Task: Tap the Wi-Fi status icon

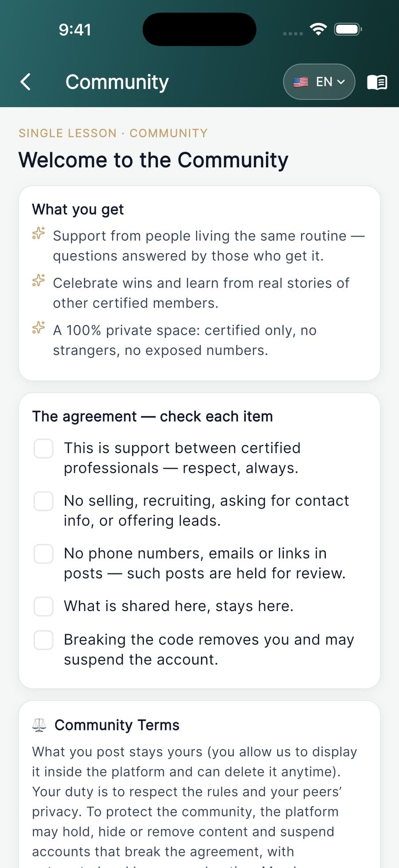Action: [318, 29]
